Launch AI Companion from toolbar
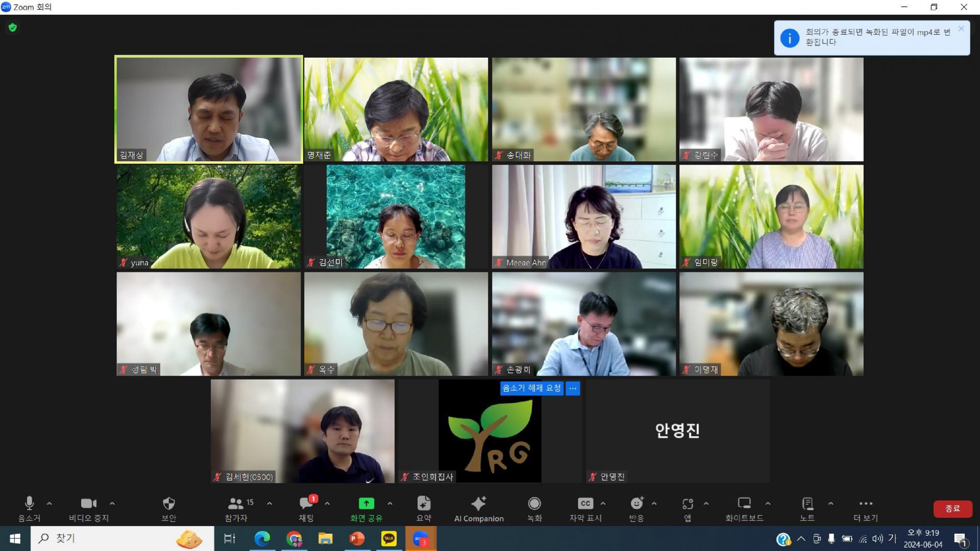Image resolution: width=980 pixels, height=551 pixels. [x=478, y=504]
